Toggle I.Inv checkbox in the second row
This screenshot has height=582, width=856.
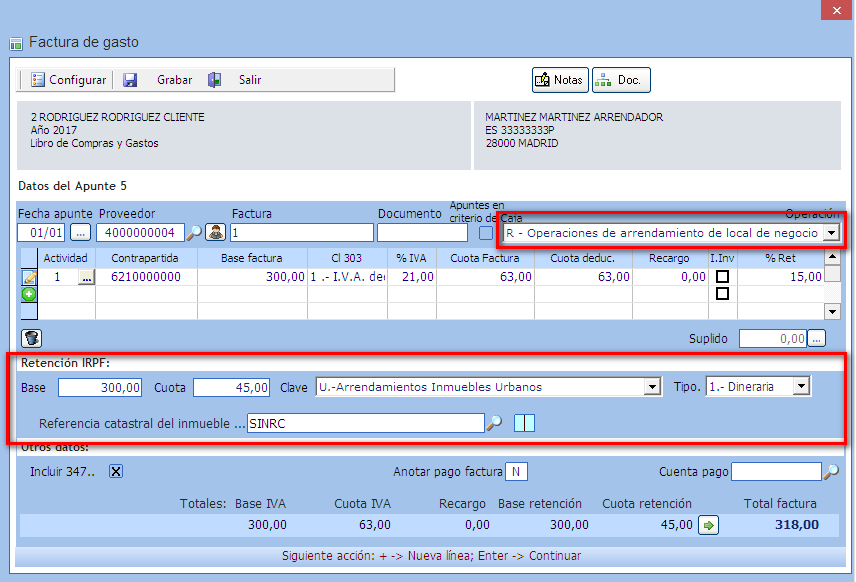pyautogui.click(x=722, y=294)
